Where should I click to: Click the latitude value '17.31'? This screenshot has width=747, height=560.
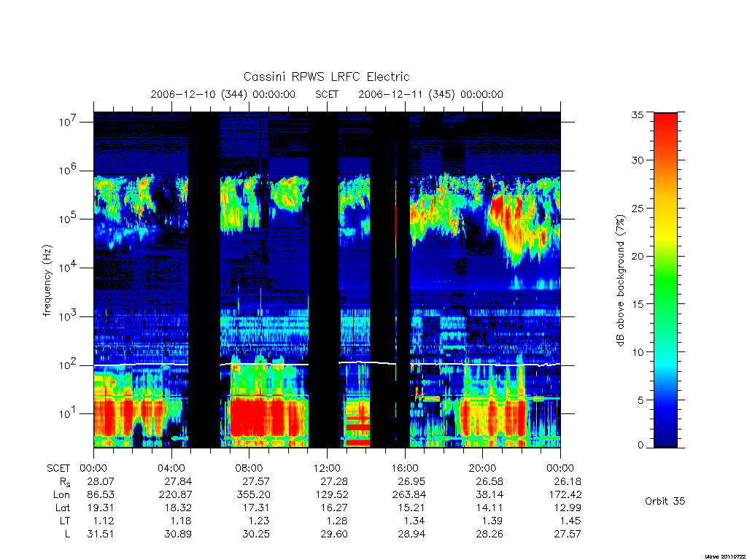[x=256, y=507]
